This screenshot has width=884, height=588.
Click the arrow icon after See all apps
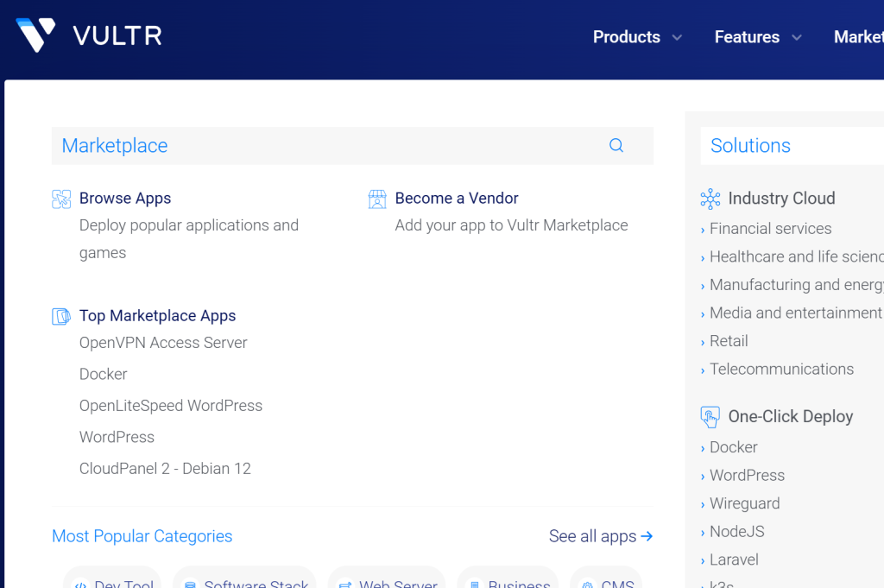647,536
